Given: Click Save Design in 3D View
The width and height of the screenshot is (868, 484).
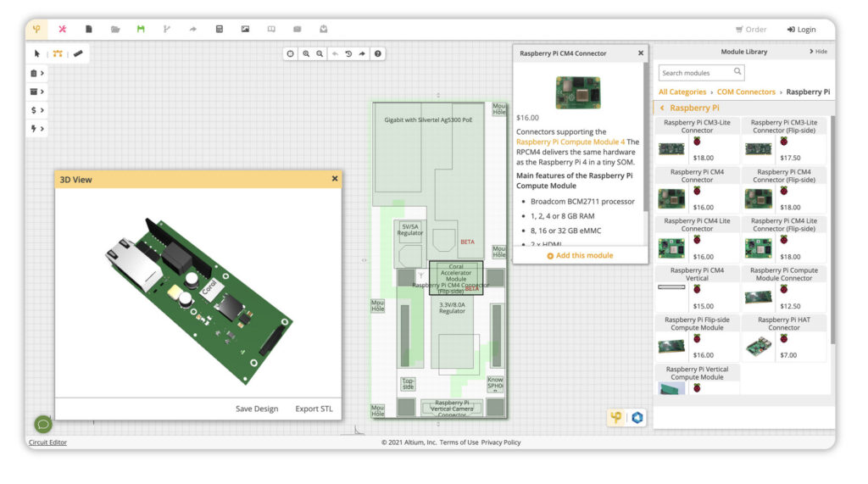Looking at the screenshot, I should (257, 409).
